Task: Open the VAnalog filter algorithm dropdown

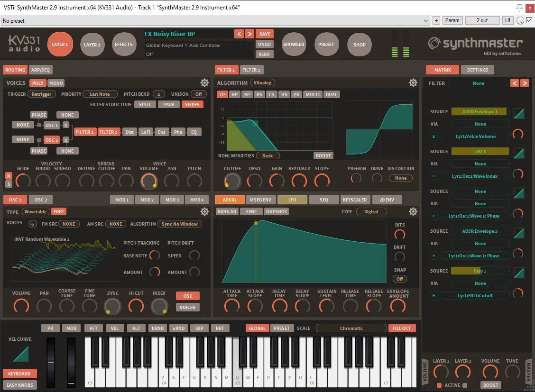Action: (262, 82)
